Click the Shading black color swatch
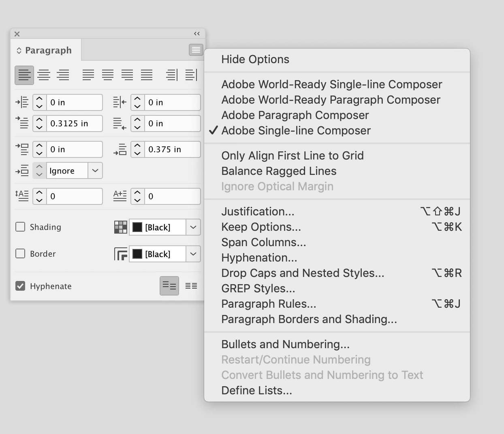Screen dimensions: 504x434 click(x=137, y=227)
